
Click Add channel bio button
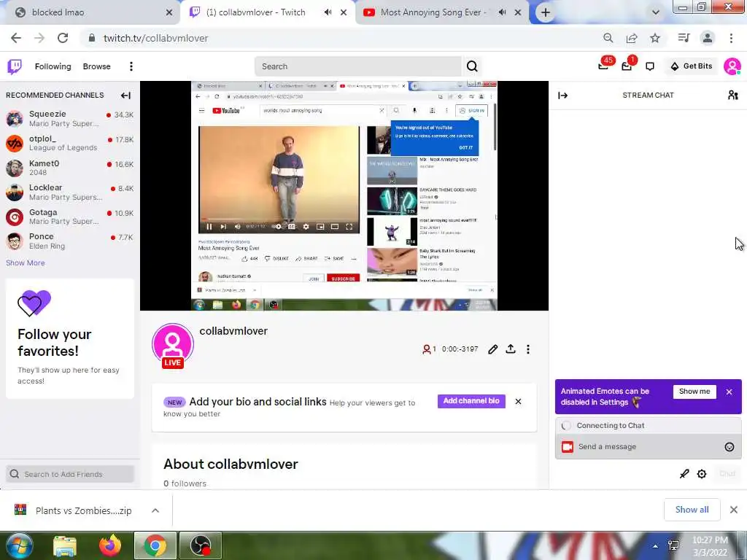(471, 401)
